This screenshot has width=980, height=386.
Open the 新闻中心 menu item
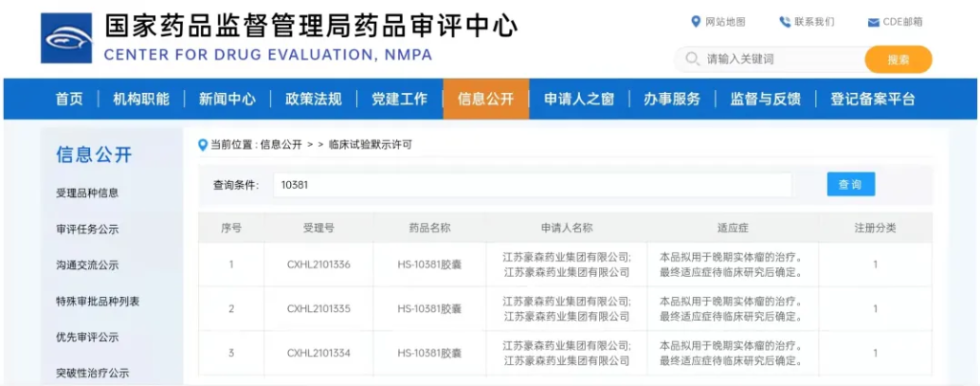pos(227,99)
